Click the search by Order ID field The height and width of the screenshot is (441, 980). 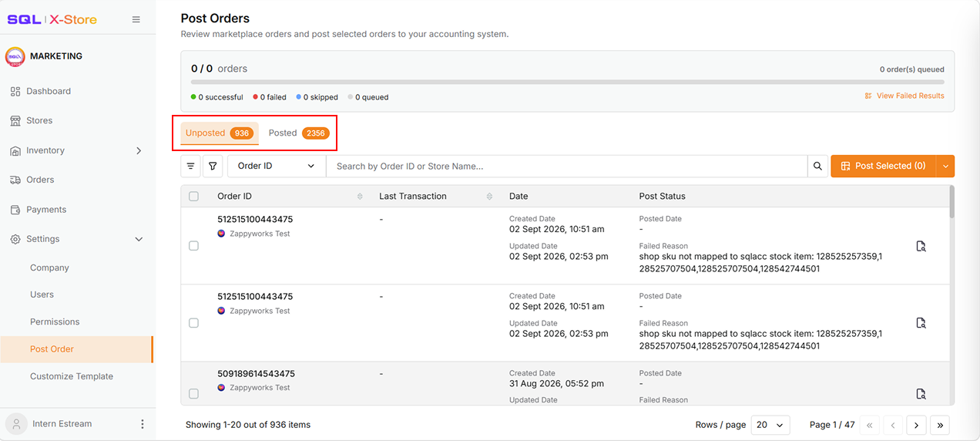point(566,166)
